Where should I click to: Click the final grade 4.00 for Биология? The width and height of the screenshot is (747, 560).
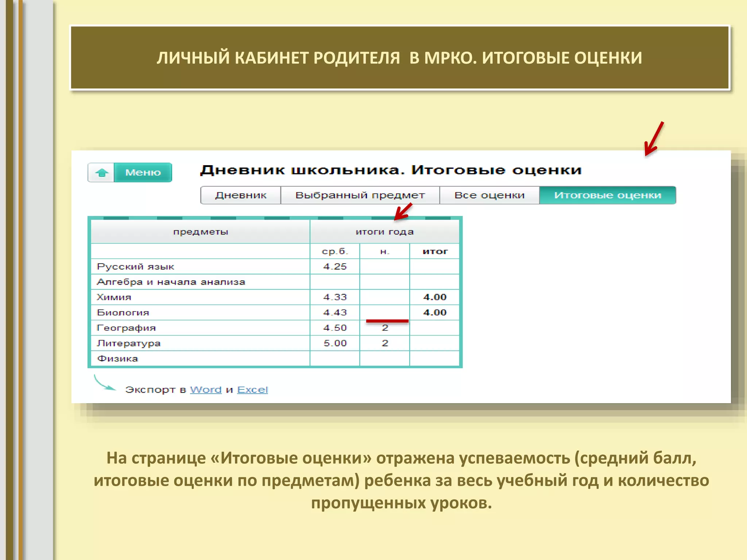[435, 312]
